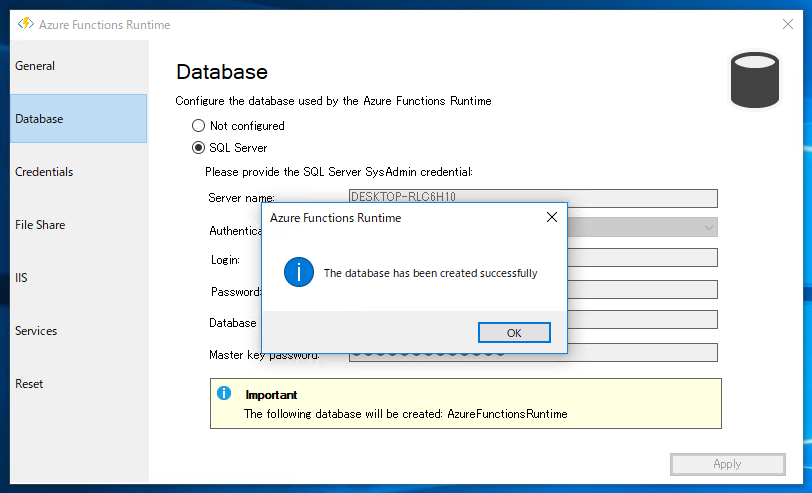Click the Important notice info icon
Image resolution: width=812 pixels, height=493 pixels.
click(x=224, y=393)
